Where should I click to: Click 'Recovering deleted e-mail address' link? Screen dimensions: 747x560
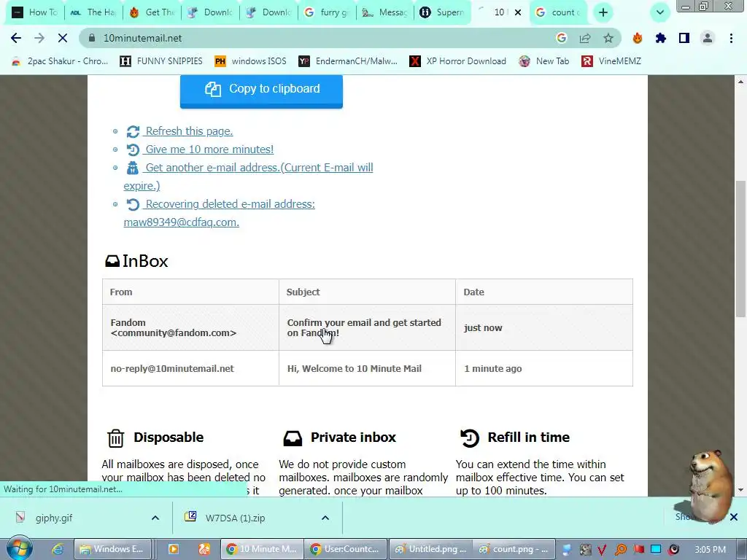(230, 204)
